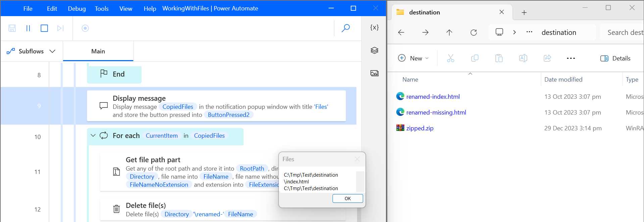Click the destination breadcrumb in address bar
The width and height of the screenshot is (644, 222).
click(559, 33)
